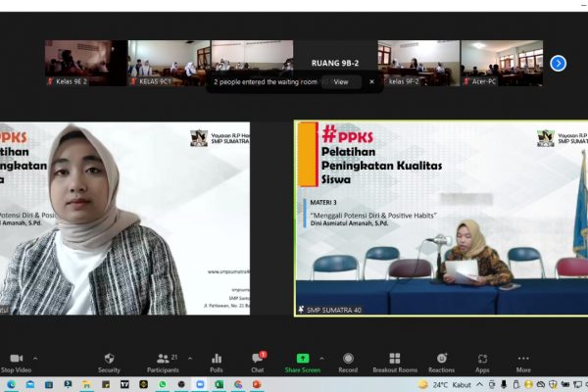Expand the video options arrow beside Stop Video
Screen dimensions: 588x392
coord(35,359)
